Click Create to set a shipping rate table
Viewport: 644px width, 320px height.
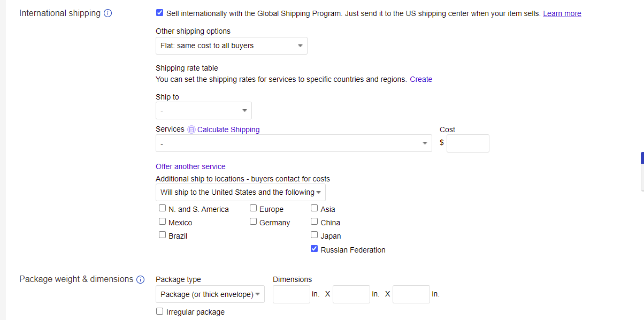pyautogui.click(x=421, y=79)
